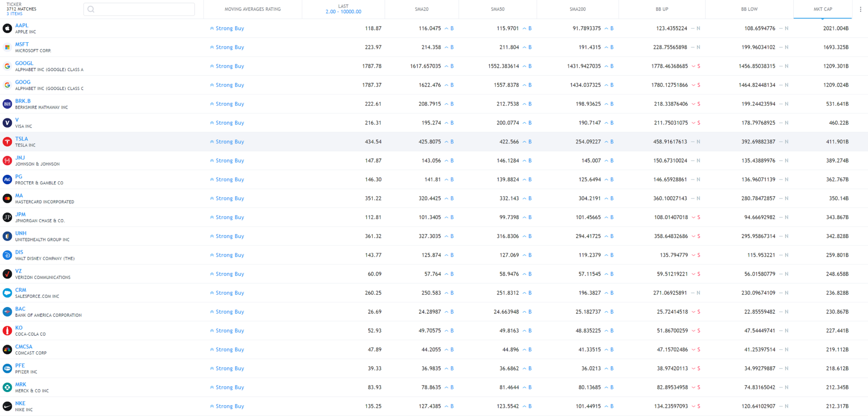Open the GOOGL ticker link

point(24,63)
